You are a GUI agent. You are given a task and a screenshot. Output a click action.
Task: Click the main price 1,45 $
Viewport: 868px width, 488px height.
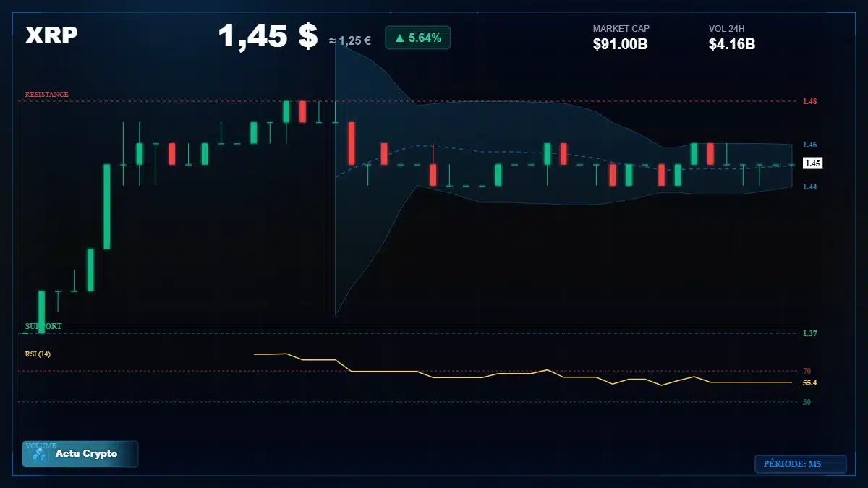pos(268,35)
